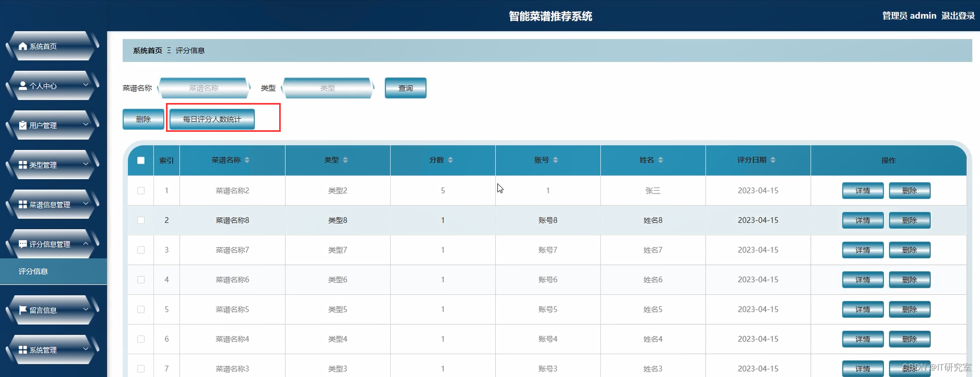
Task: Click the 菜谱名称 search input field
Action: (204, 88)
